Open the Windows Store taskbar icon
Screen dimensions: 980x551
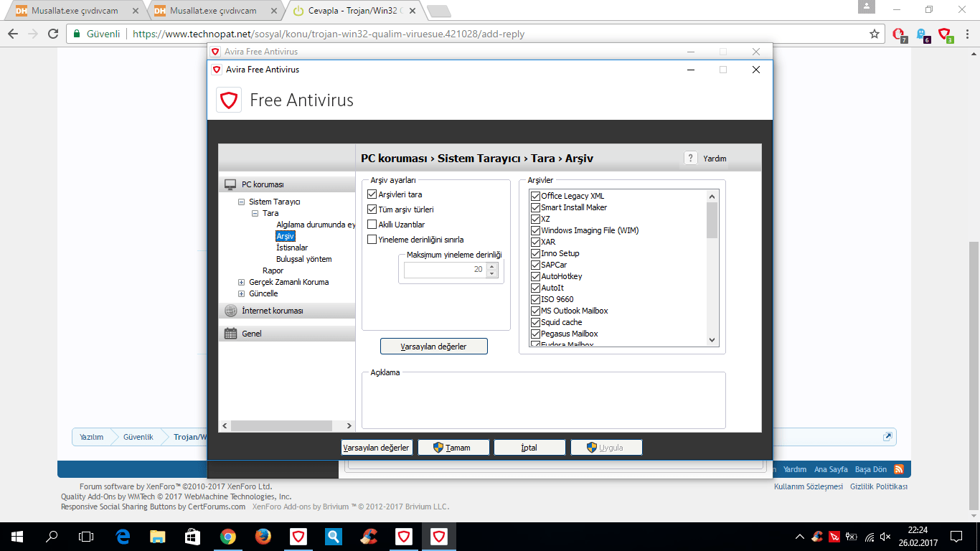[193, 536]
